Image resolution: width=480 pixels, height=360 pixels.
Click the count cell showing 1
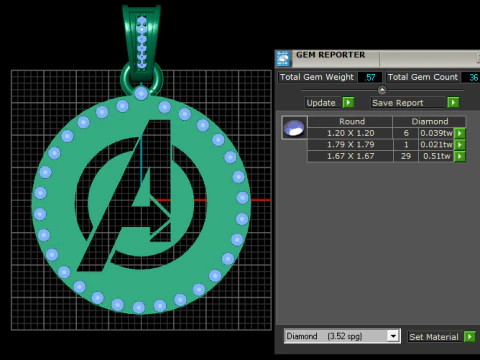(x=406, y=145)
